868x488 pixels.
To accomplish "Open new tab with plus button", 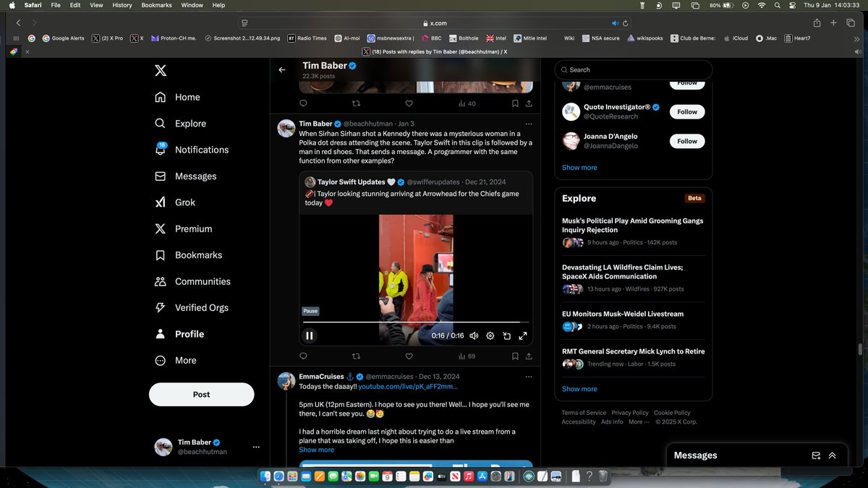I will tap(833, 23).
